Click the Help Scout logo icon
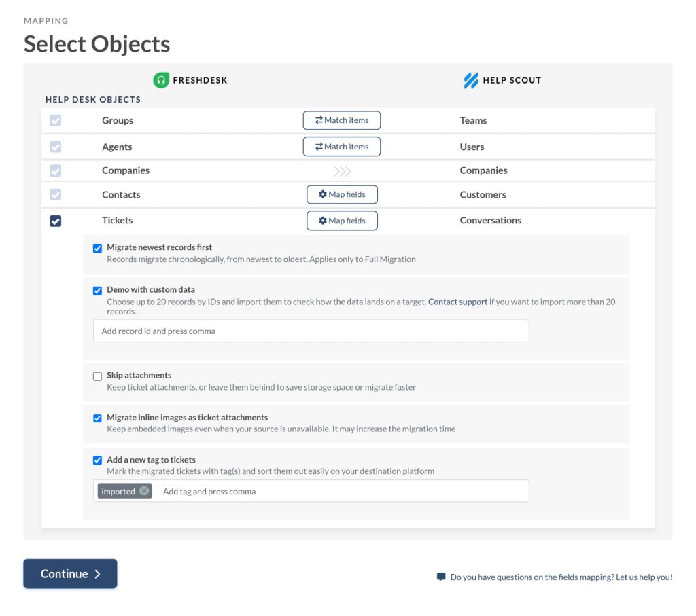The image size is (696, 616). [x=470, y=79]
